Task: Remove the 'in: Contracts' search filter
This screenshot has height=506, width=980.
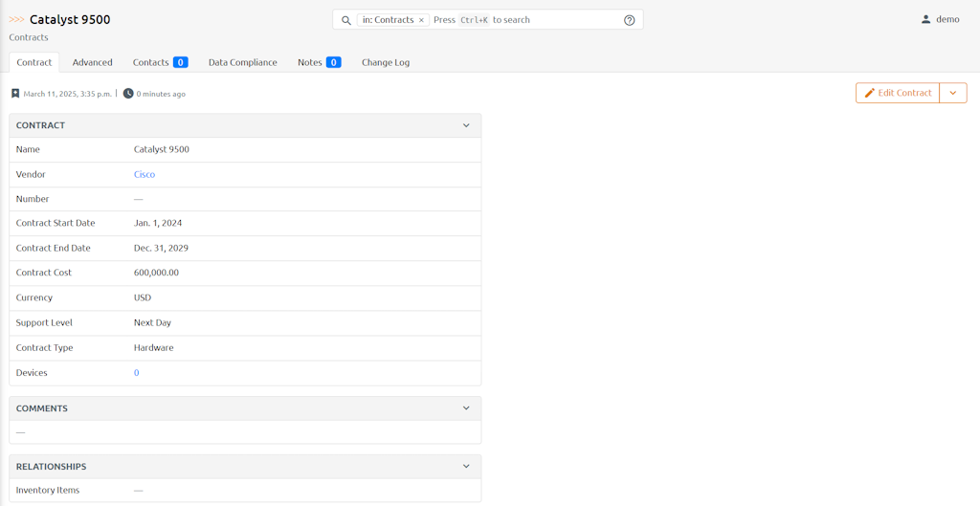Action: click(421, 20)
